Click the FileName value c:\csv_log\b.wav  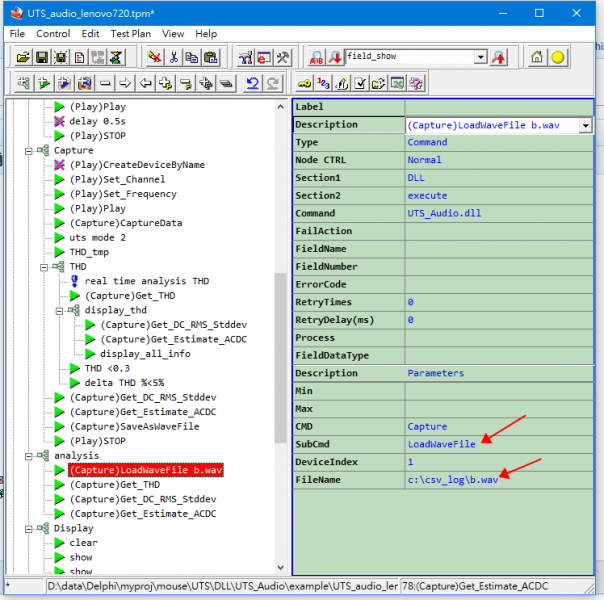[452, 480]
